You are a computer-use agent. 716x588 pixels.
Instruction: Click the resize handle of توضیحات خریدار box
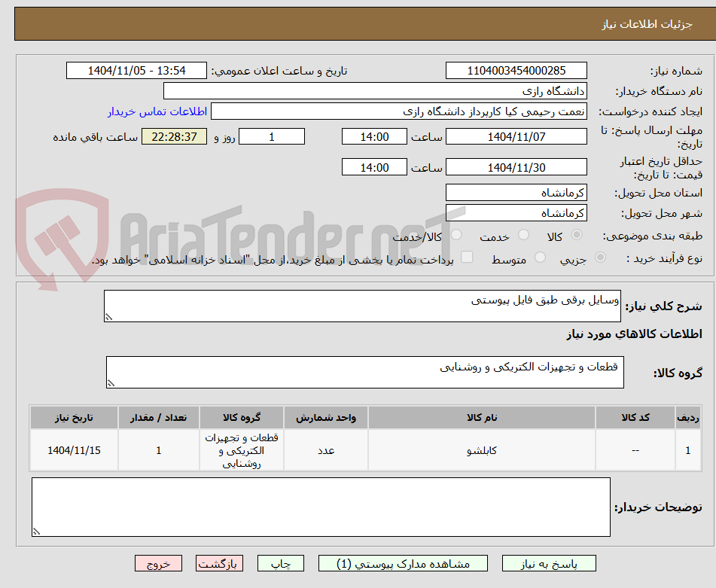36,532
